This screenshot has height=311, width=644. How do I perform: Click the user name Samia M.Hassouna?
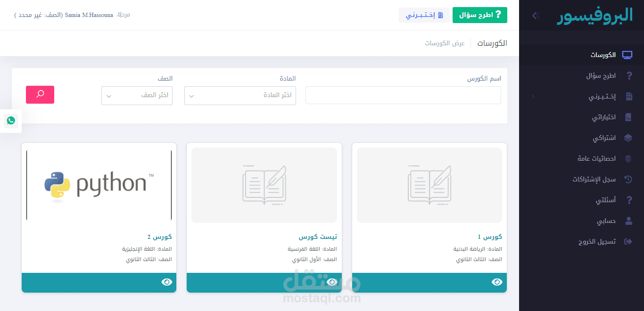(x=89, y=15)
